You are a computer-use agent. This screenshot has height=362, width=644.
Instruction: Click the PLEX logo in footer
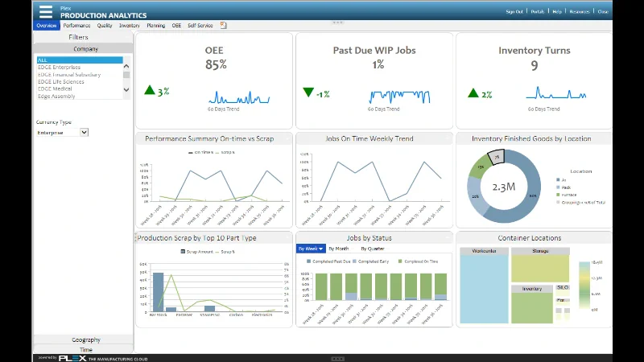click(x=72, y=358)
